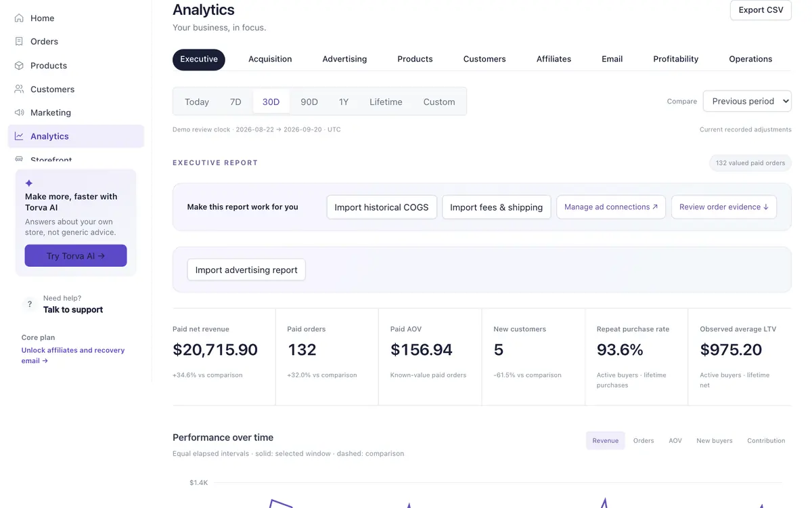Open the Products analytics tab
812x508 pixels.
pyautogui.click(x=415, y=59)
